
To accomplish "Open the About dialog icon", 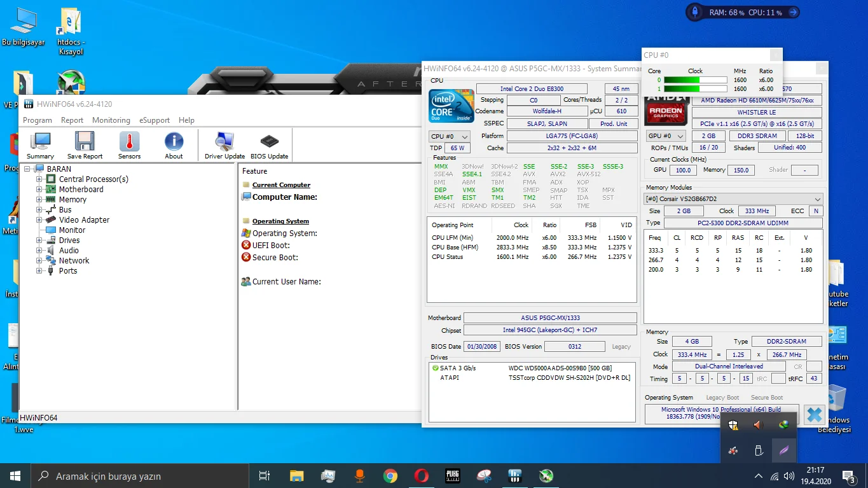I will [x=174, y=144].
